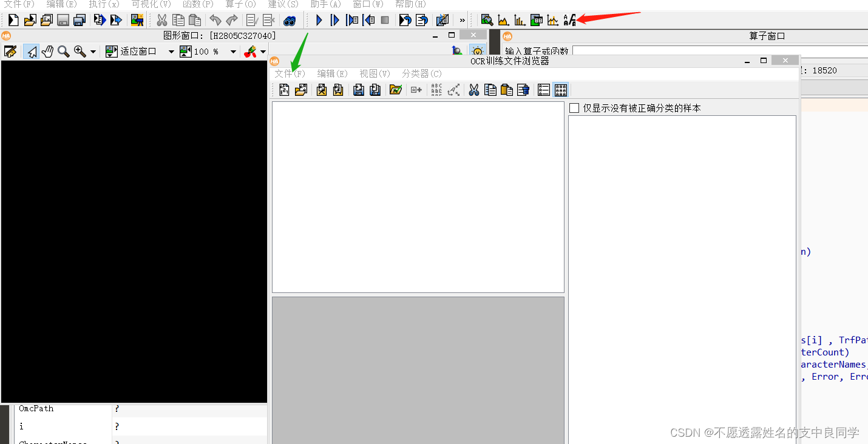Viewport: 868px width, 444px height.
Task: Switch OCR browser to thumbnail grid view
Action: click(x=561, y=90)
